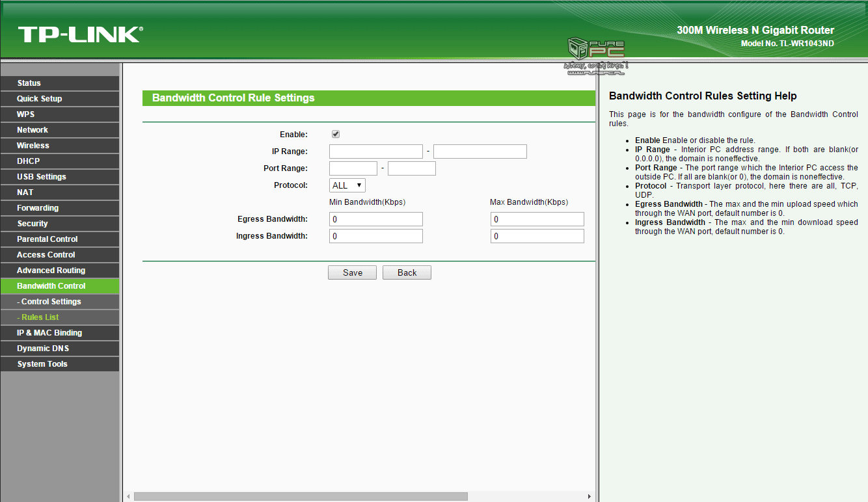Go to WPS settings

60,114
